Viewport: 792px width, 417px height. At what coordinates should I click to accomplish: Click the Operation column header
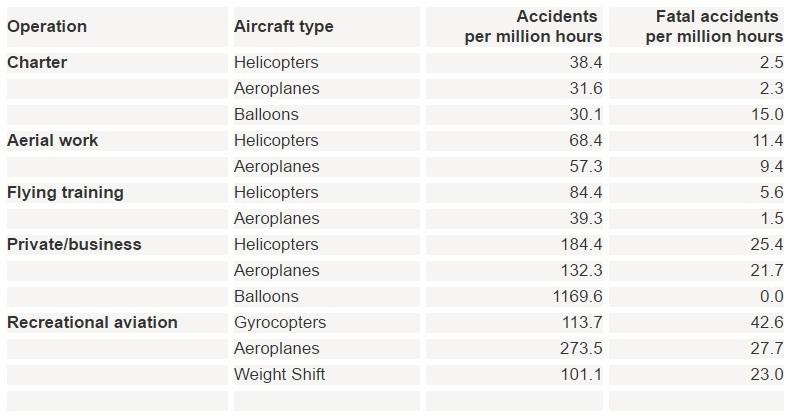pos(47,27)
